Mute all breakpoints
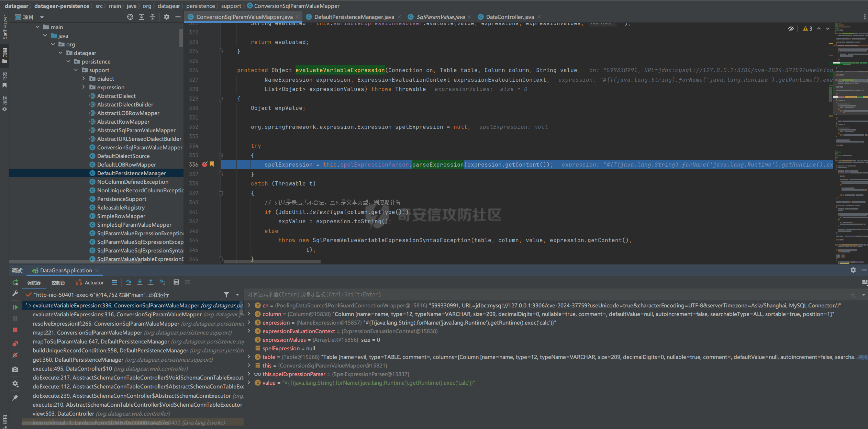 coord(15,355)
